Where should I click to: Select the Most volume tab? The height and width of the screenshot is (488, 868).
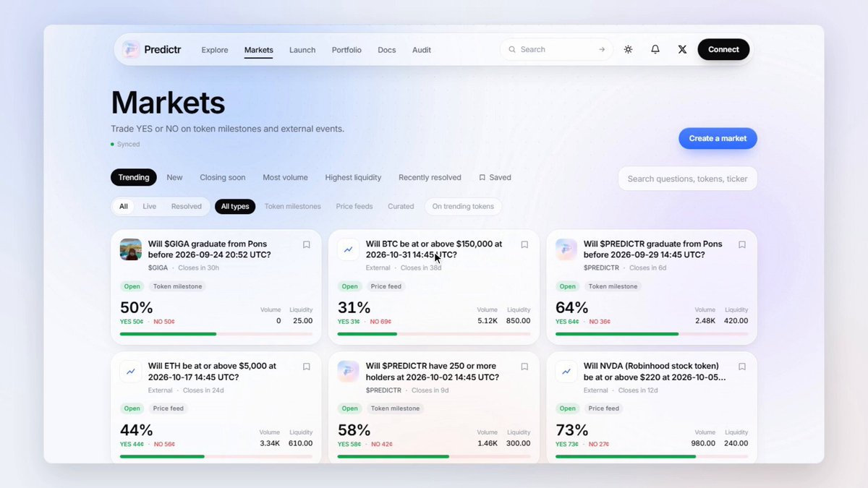pos(285,177)
